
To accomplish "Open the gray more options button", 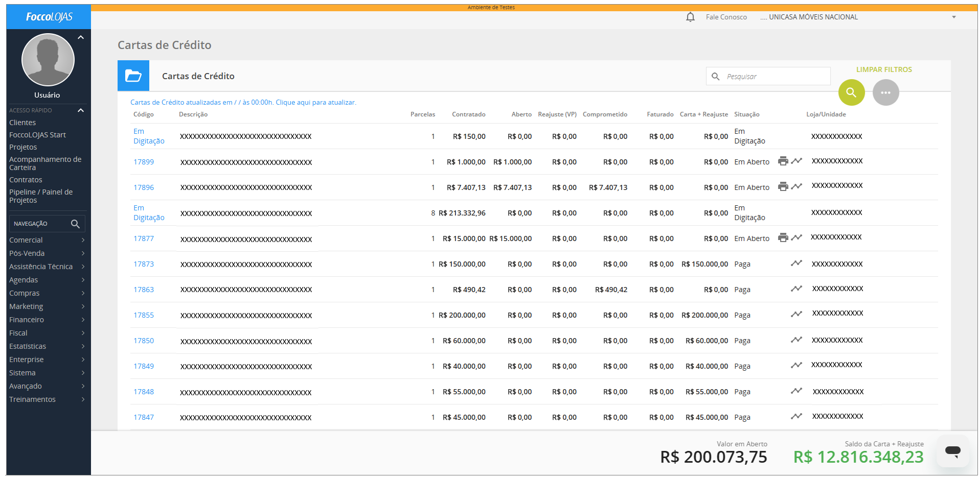I will point(885,92).
